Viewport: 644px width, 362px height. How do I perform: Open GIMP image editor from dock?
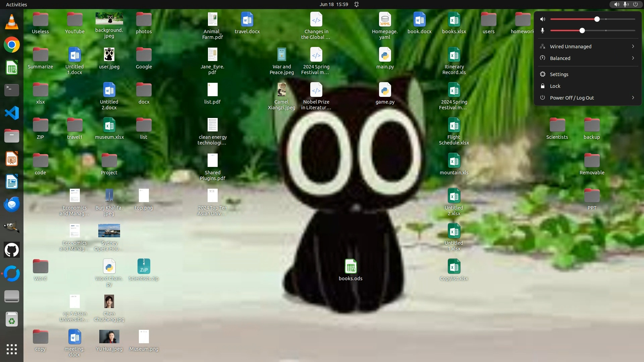point(11,227)
